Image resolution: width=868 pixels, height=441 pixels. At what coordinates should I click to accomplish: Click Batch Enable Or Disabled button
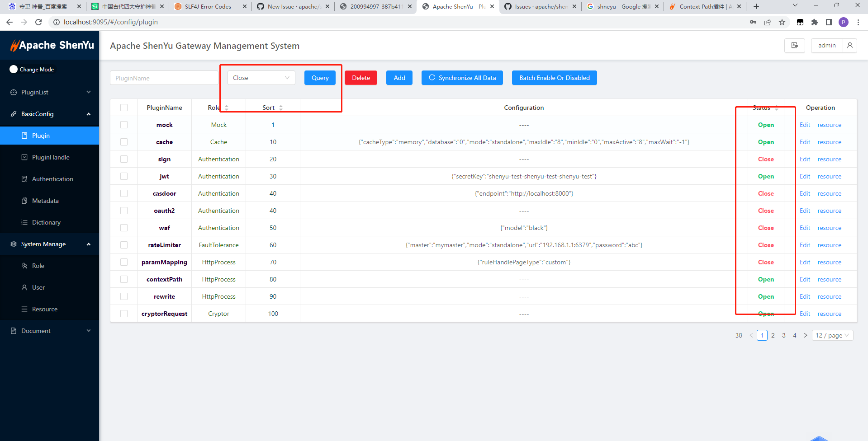pyautogui.click(x=555, y=78)
